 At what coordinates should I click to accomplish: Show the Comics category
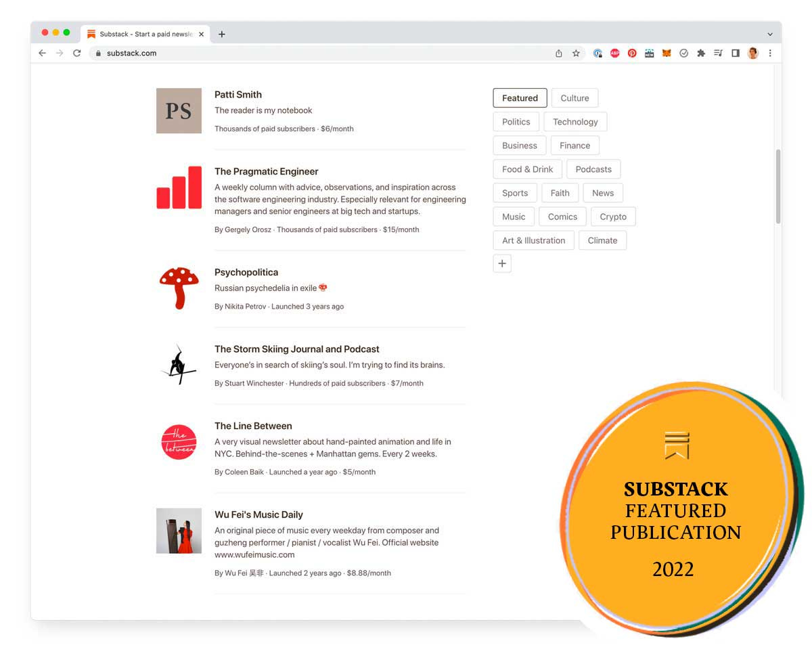pos(563,217)
